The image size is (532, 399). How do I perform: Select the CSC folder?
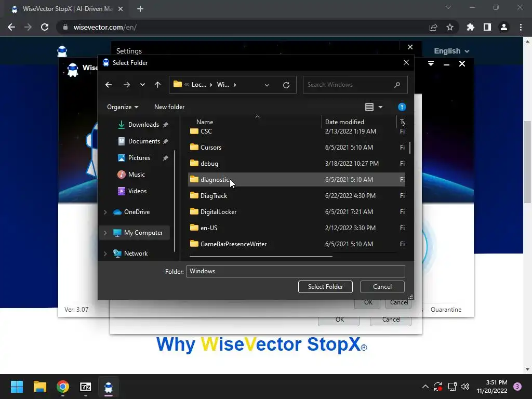click(297, 131)
